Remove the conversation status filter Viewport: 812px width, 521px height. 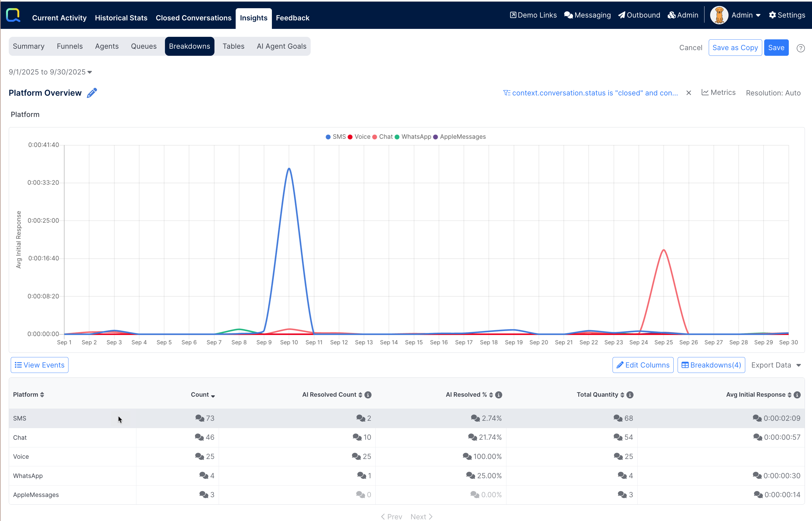(689, 93)
